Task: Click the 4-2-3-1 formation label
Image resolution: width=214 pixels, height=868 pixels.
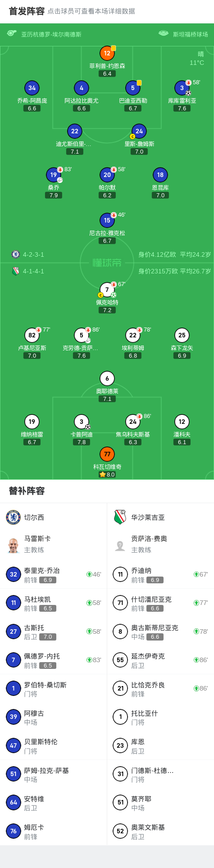Action: 34,254
